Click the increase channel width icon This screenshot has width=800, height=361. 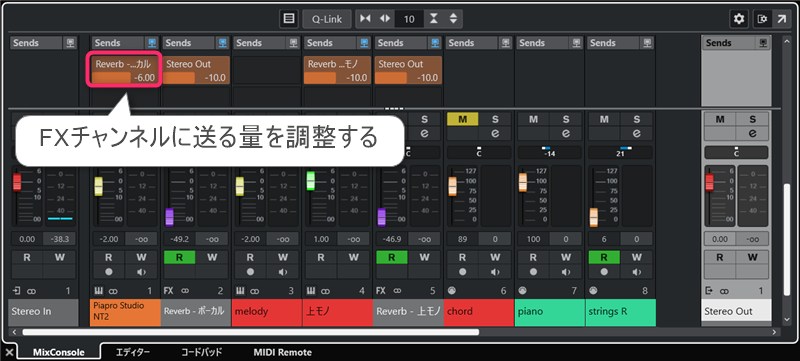(385, 19)
